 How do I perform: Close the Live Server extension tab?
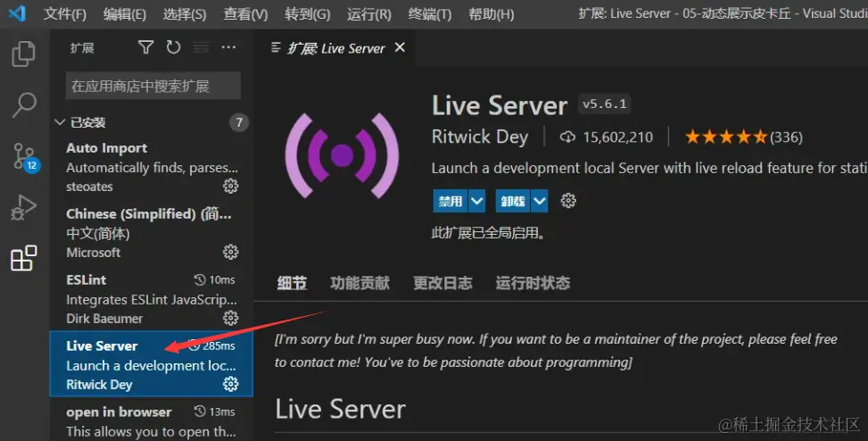pyautogui.click(x=400, y=47)
